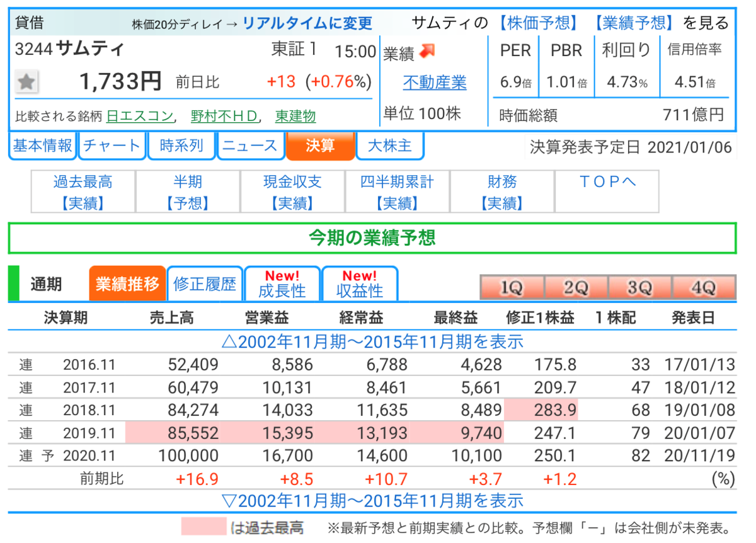Screen dimensions: 756x543
Task: Select the 決算 tab
Action: (x=320, y=146)
